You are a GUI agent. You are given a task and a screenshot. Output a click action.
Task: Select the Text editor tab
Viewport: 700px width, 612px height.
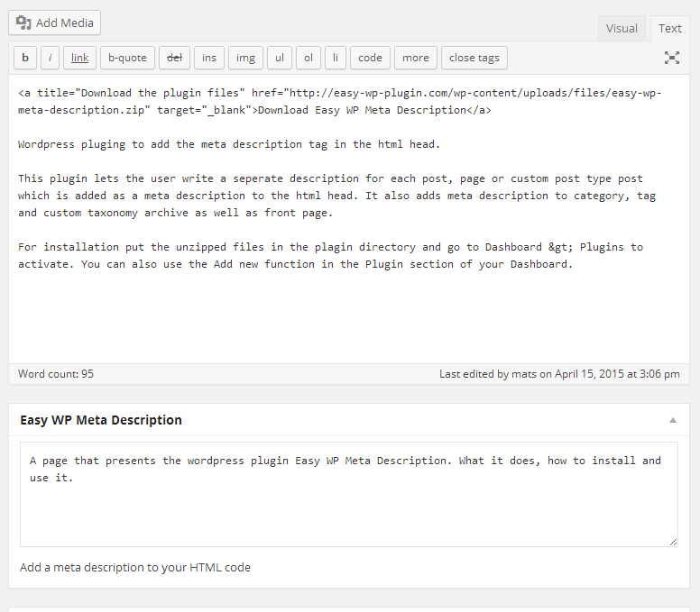669,29
